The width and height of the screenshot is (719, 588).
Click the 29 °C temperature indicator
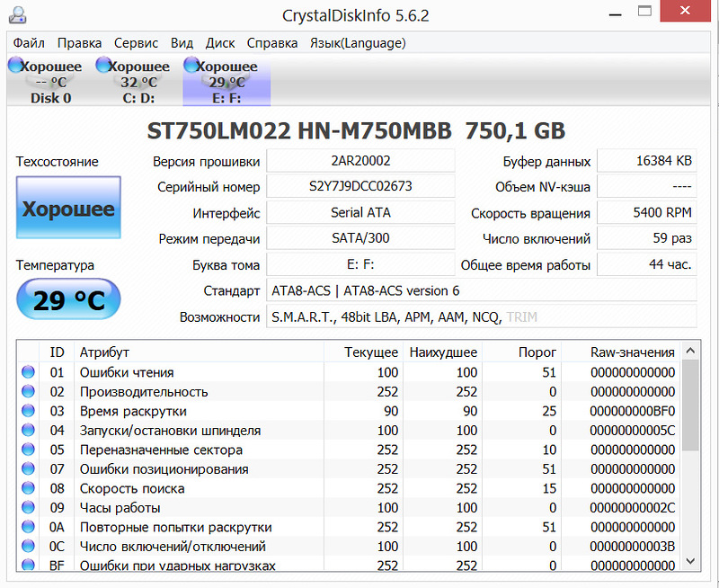coord(69,299)
